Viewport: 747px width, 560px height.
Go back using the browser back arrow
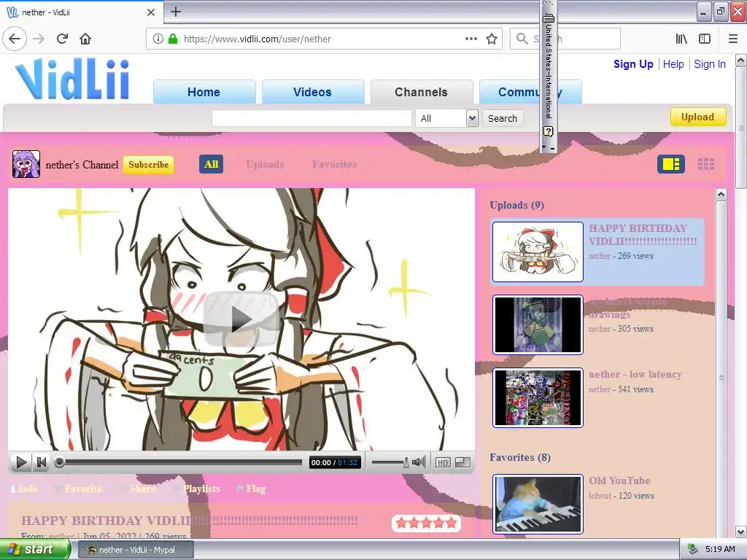tap(15, 39)
